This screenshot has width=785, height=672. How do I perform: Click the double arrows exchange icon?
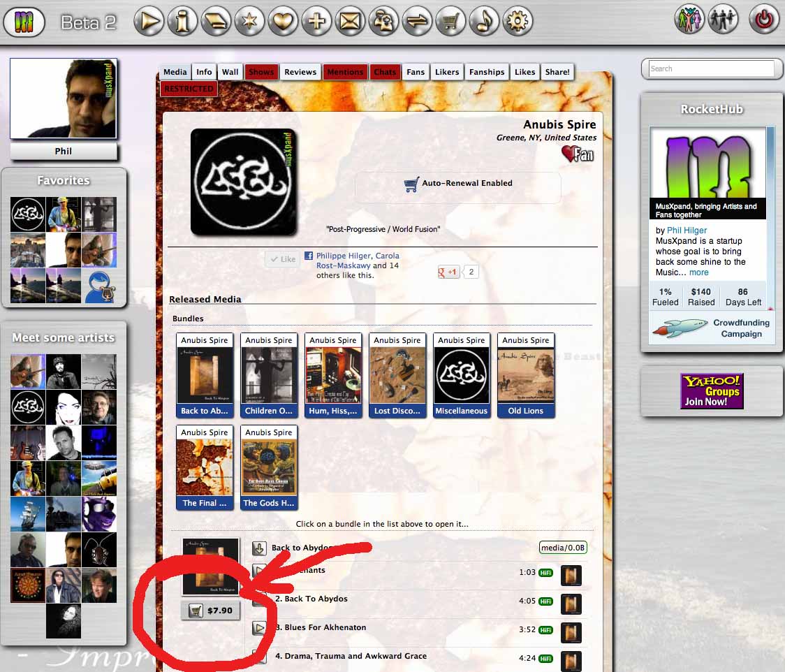coord(417,21)
